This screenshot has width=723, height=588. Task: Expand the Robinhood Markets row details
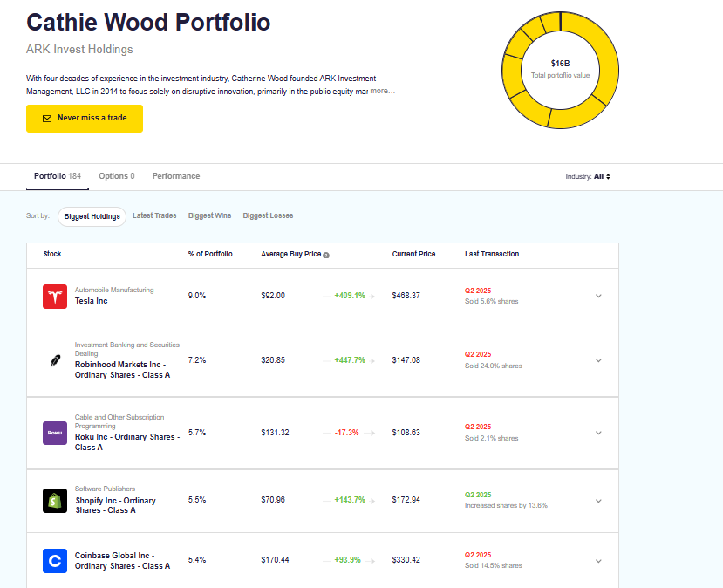click(x=598, y=360)
